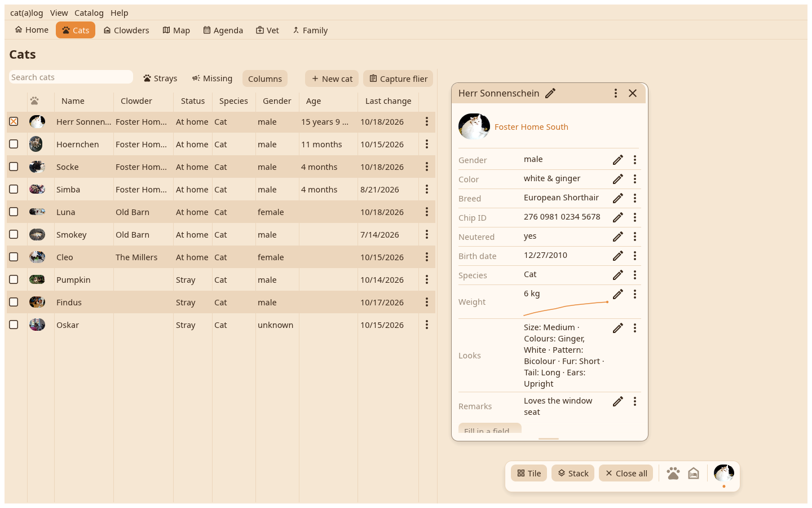
Task: Open row menu for Oskar
Action: (x=427, y=325)
